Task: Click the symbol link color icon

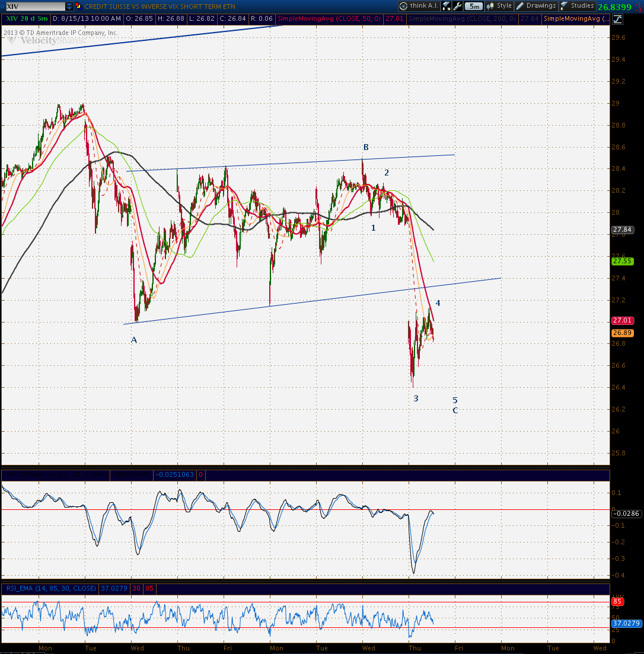Action: (x=78, y=7)
